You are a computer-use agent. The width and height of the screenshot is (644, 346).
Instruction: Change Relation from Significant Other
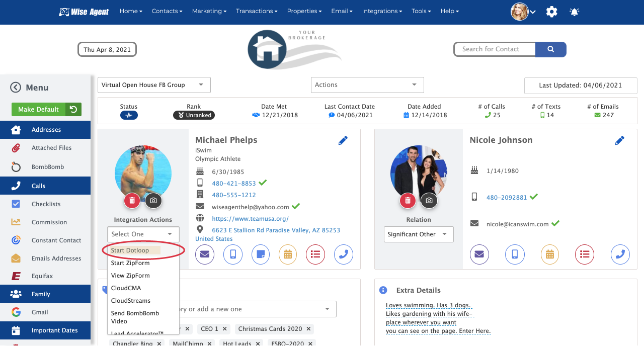(418, 234)
